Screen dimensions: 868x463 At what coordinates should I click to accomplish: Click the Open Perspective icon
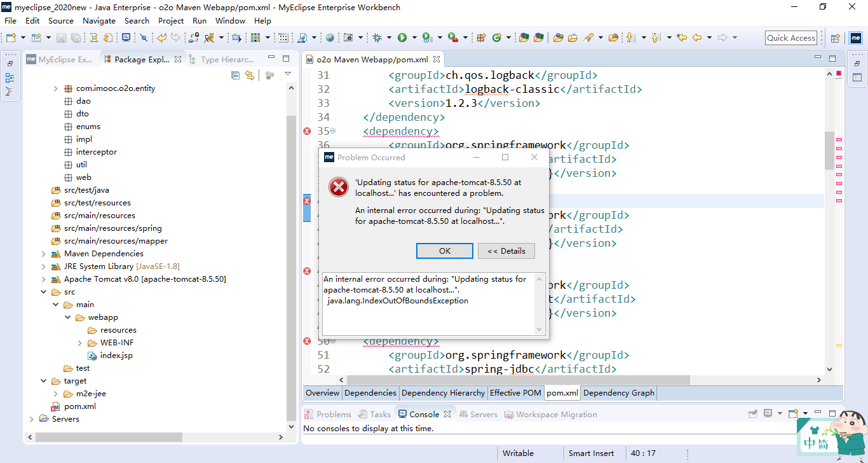tap(836, 38)
